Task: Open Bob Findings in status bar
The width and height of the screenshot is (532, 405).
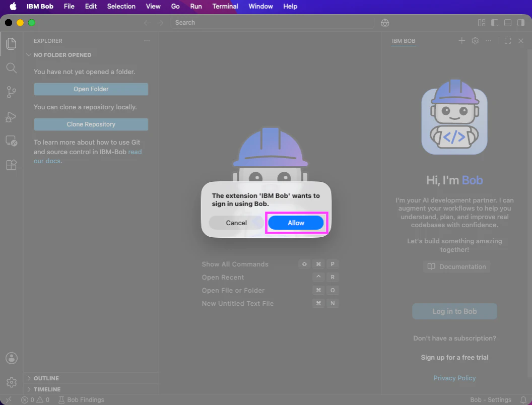Action: pyautogui.click(x=81, y=400)
